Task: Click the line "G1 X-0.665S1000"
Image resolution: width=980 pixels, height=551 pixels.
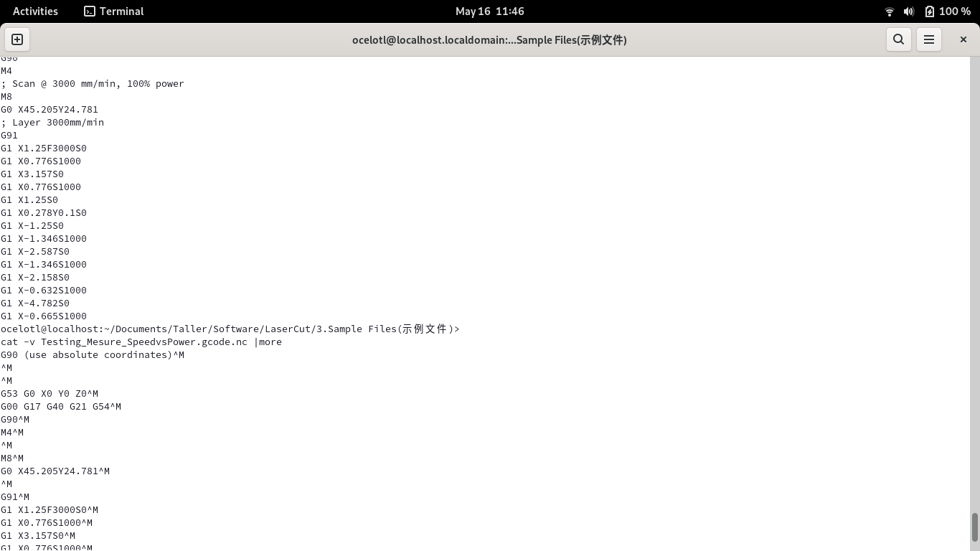Action: pyautogui.click(x=44, y=316)
